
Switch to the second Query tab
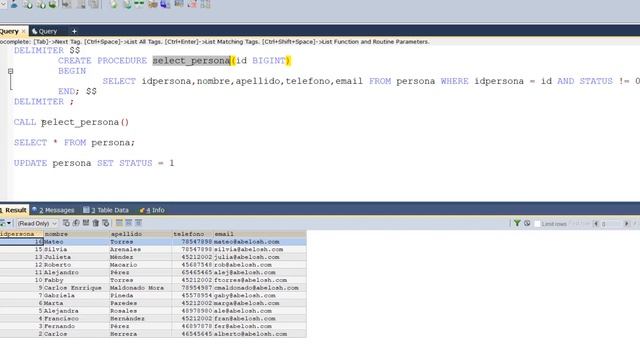pyautogui.click(x=44, y=31)
